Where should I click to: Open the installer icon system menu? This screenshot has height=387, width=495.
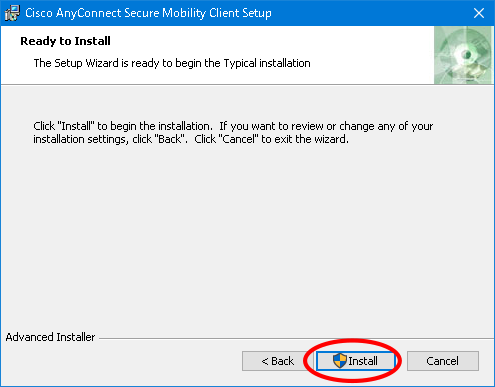click(x=12, y=13)
